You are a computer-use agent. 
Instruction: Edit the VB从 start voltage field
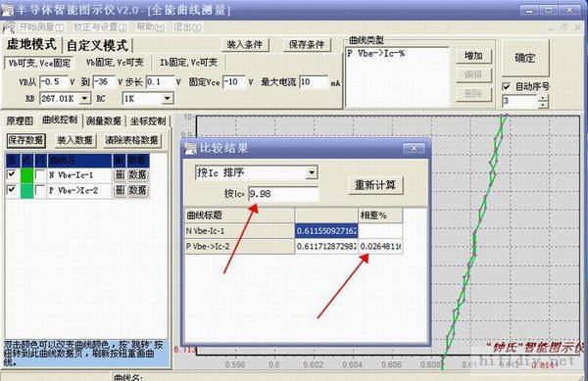click(53, 81)
